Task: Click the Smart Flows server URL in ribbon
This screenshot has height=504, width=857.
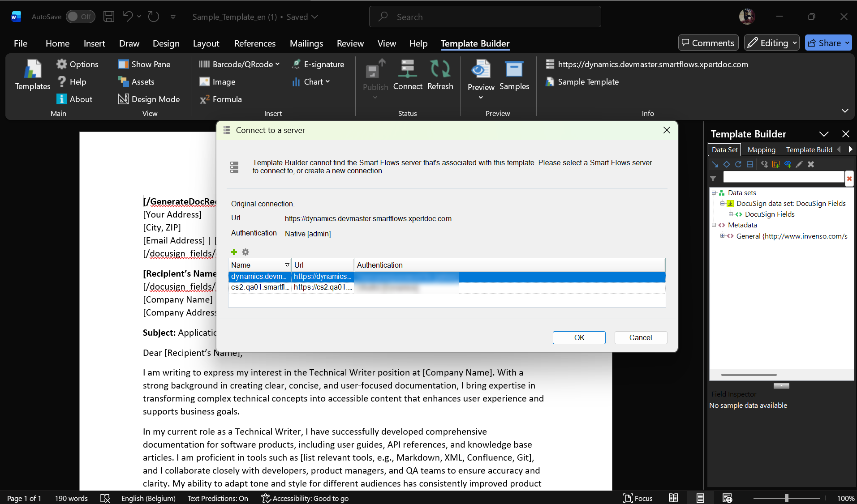Action: coord(647,64)
